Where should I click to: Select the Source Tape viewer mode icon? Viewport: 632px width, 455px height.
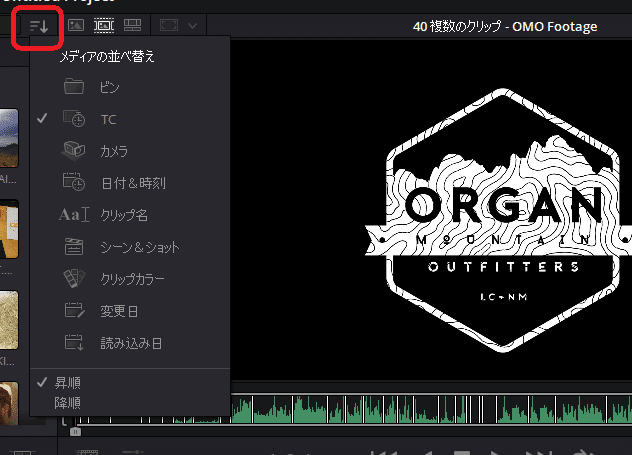coord(104,25)
